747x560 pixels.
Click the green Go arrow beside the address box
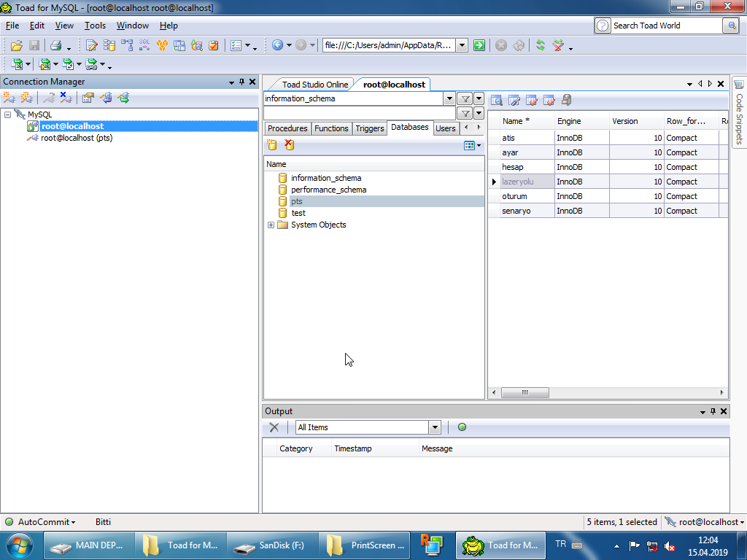pos(479,45)
